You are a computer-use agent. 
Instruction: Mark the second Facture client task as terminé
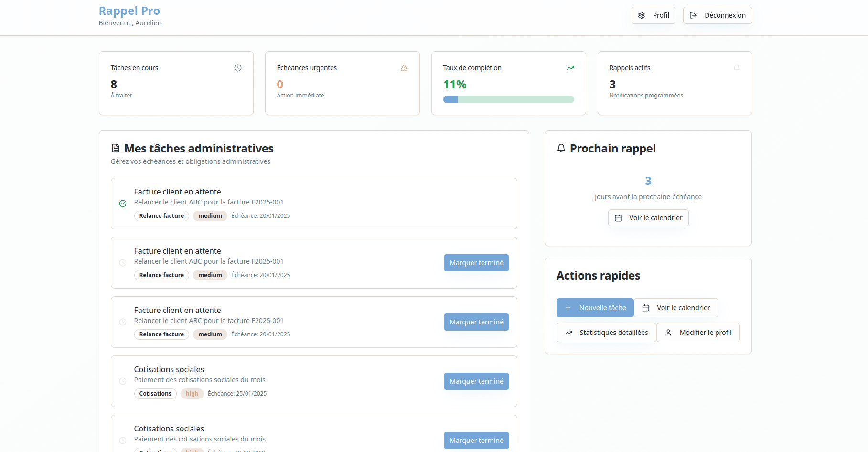coord(476,263)
